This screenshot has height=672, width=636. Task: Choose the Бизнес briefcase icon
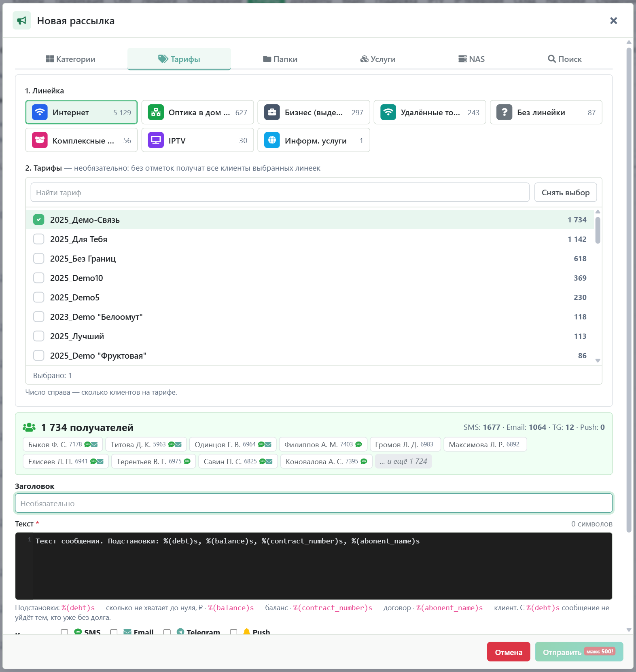pos(272,112)
